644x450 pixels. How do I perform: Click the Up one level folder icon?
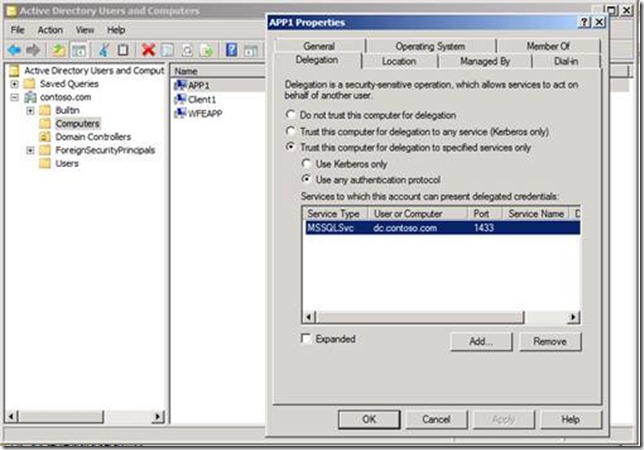click(x=60, y=49)
